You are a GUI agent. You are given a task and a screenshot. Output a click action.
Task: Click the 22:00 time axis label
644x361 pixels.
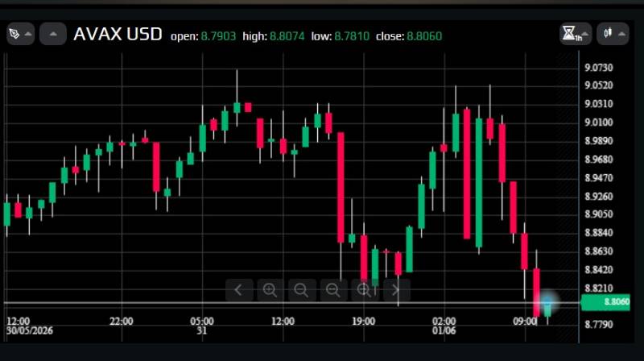122,322
